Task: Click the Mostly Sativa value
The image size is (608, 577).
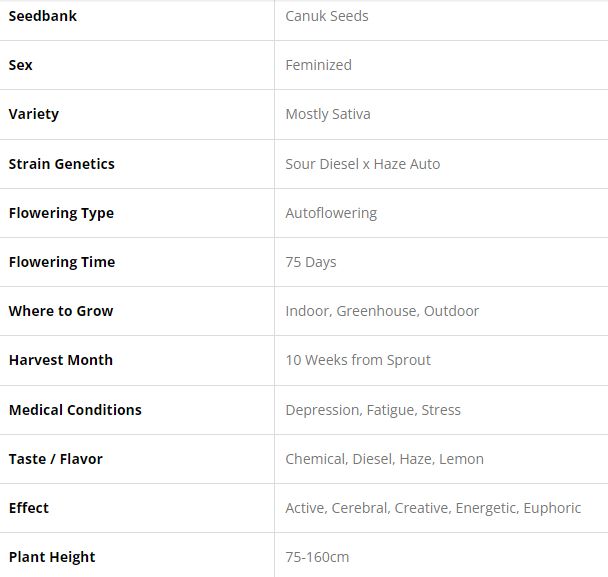Action: click(x=328, y=114)
